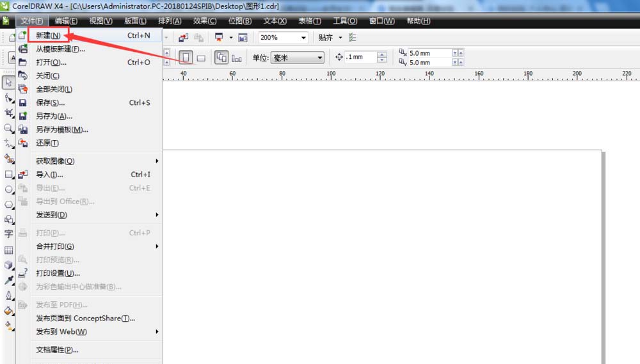Choose 从模板新建(F)... menu entry
Screen dimensions: 640x364
click(x=89, y=49)
